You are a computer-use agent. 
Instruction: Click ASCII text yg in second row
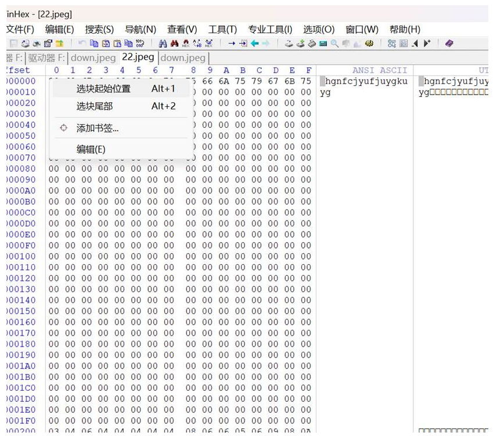click(x=325, y=93)
